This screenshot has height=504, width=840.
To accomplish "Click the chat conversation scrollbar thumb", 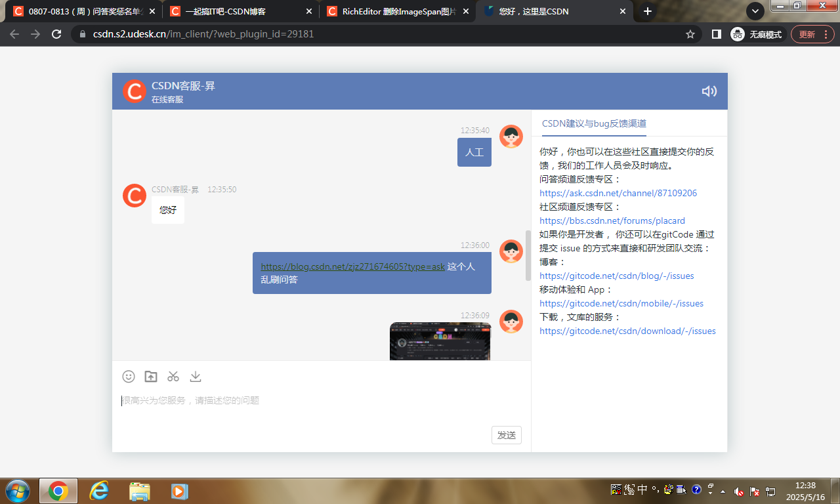I will coord(528,255).
